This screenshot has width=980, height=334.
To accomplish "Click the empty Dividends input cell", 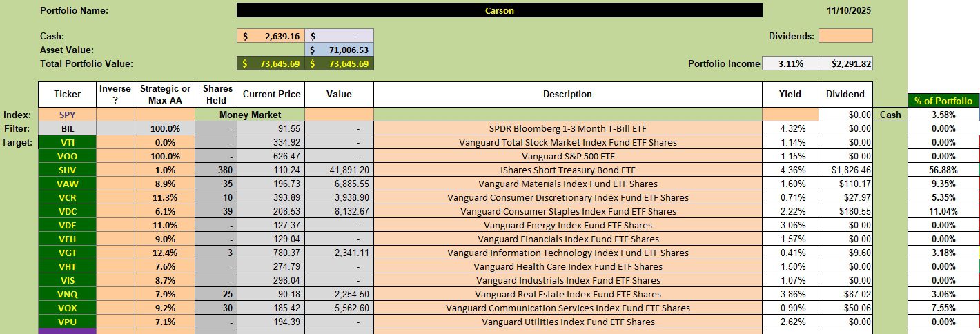I will (845, 36).
